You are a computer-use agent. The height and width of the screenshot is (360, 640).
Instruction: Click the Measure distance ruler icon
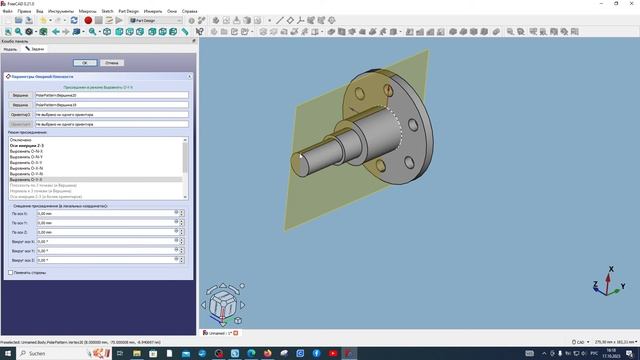point(185,31)
